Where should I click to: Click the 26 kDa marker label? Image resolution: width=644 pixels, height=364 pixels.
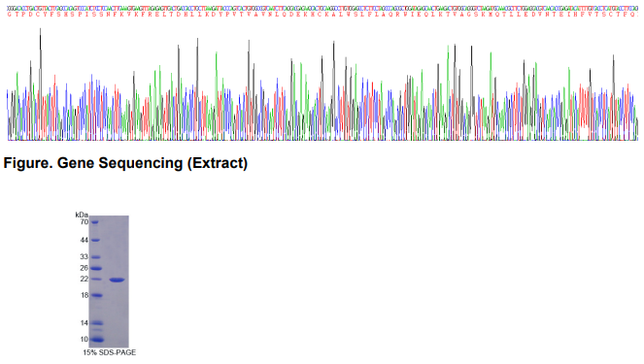(84, 268)
